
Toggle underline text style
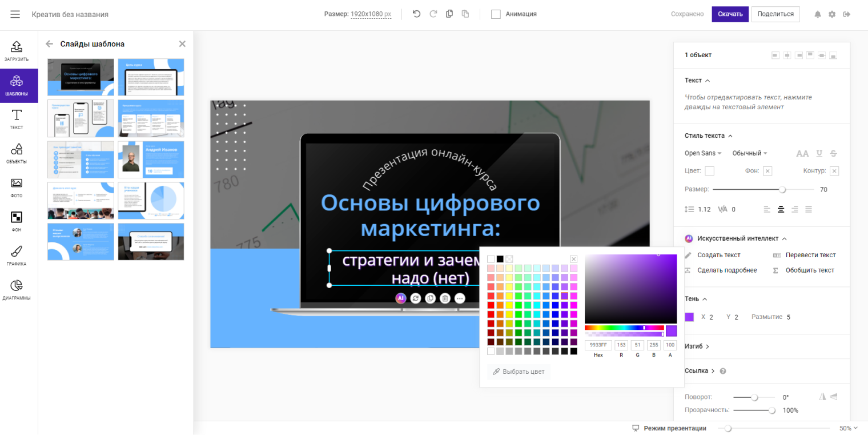819,153
